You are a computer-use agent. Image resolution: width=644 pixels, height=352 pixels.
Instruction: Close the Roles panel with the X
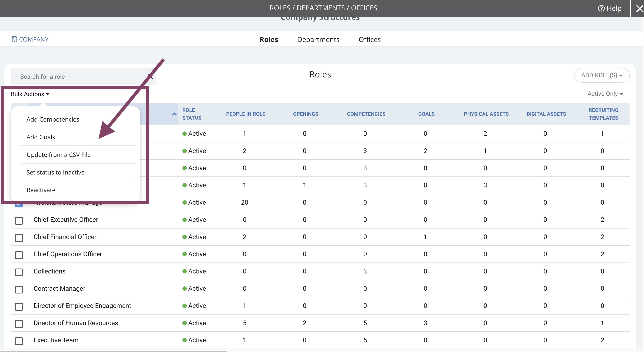point(639,9)
